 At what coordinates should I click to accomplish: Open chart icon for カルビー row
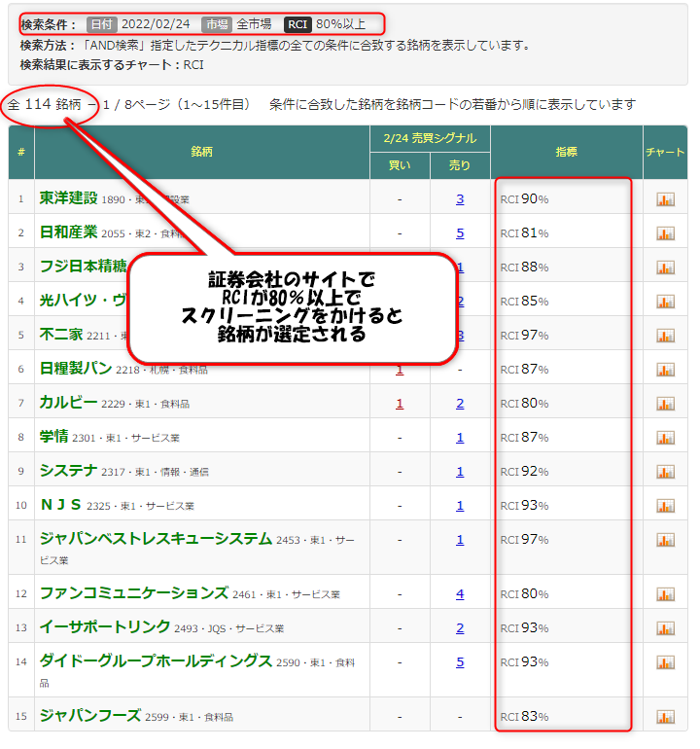tap(665, 404)
